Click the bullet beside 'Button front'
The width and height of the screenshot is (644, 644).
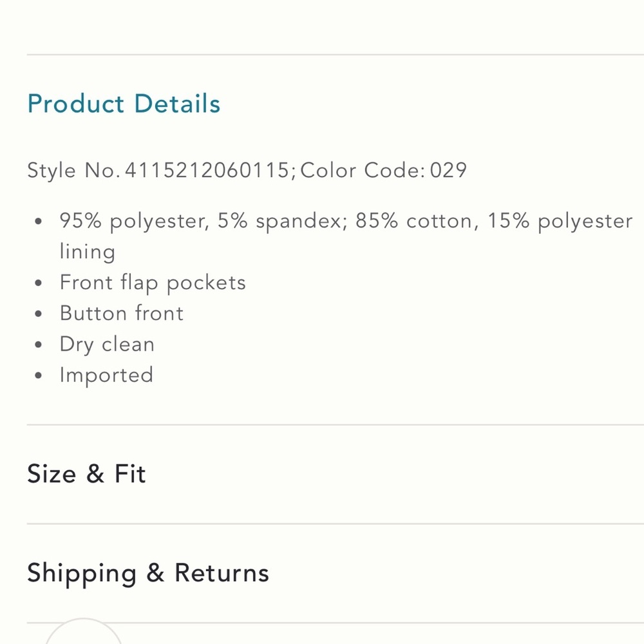pyautogui.click(x=39, y=314)
